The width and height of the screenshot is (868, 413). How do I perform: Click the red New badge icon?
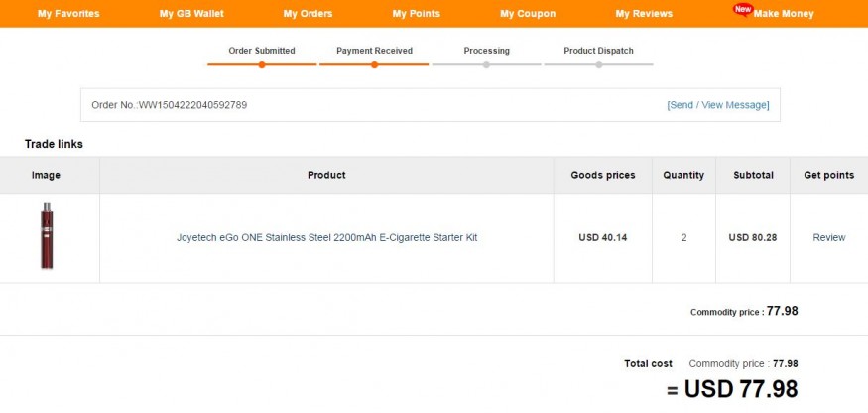click(x=743, y=9)
